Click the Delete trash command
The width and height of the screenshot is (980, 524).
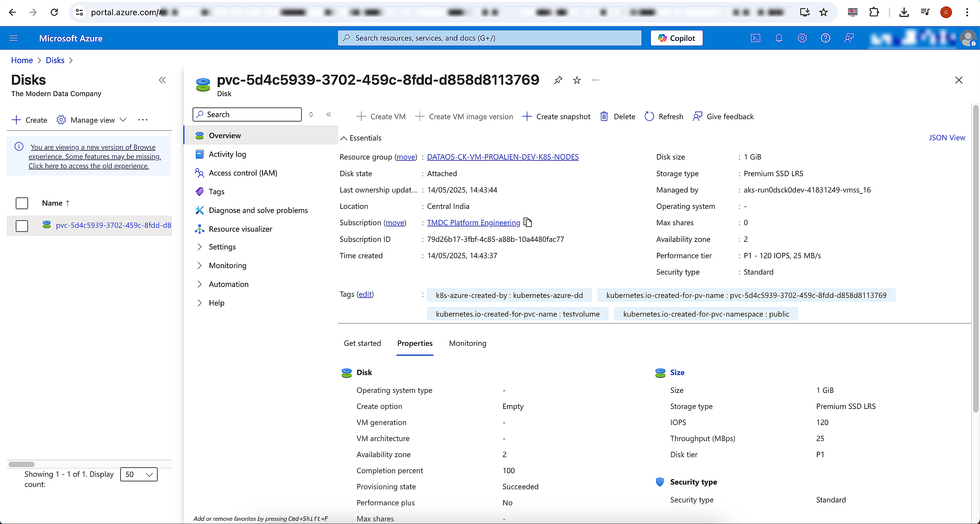[618, 117]
